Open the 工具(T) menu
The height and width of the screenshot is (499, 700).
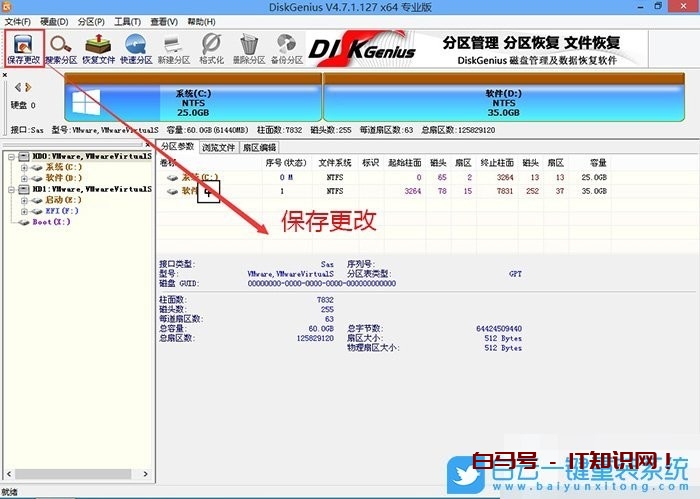coord(127,21)
